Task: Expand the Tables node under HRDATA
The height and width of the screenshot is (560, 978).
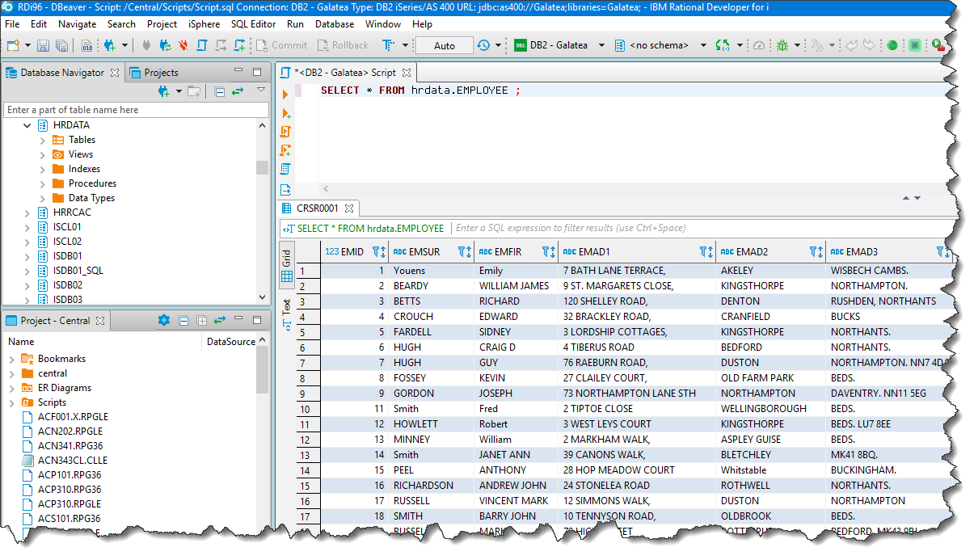Action: 43,140
